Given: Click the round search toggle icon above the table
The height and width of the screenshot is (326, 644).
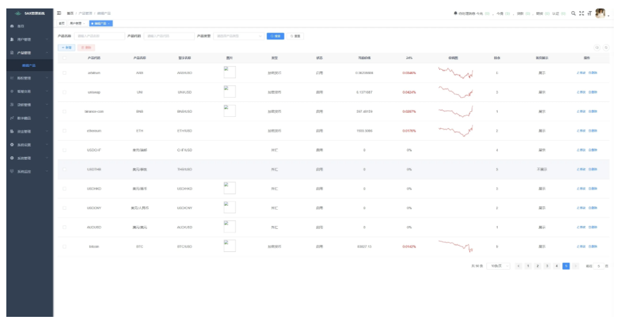Looking at the screenshot, I should pyautogui.click(x=598, y=47).
